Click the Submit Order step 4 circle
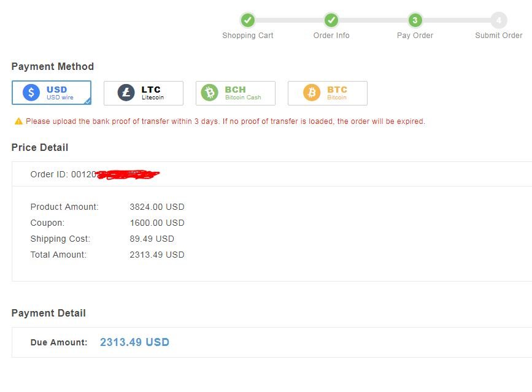Image resolution: width=532 pixels, height=392 pixels. [x=499, y=20]
